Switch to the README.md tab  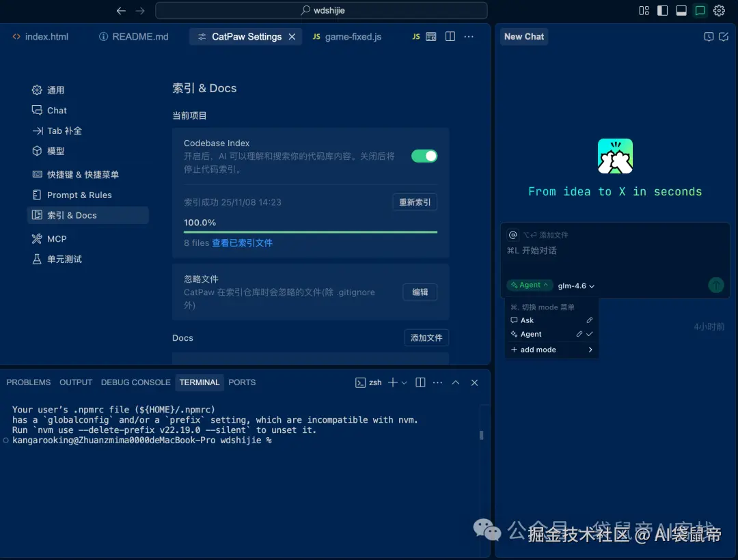click(134, 37)
